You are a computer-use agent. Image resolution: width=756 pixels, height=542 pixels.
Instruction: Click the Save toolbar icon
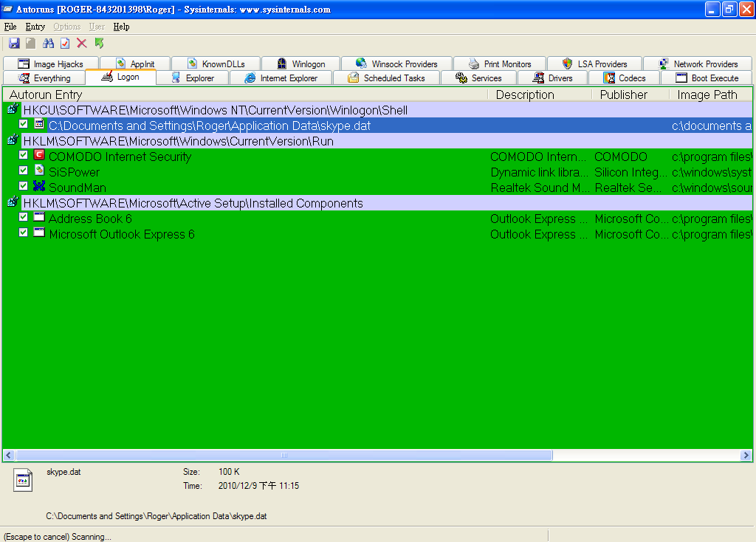14,44
